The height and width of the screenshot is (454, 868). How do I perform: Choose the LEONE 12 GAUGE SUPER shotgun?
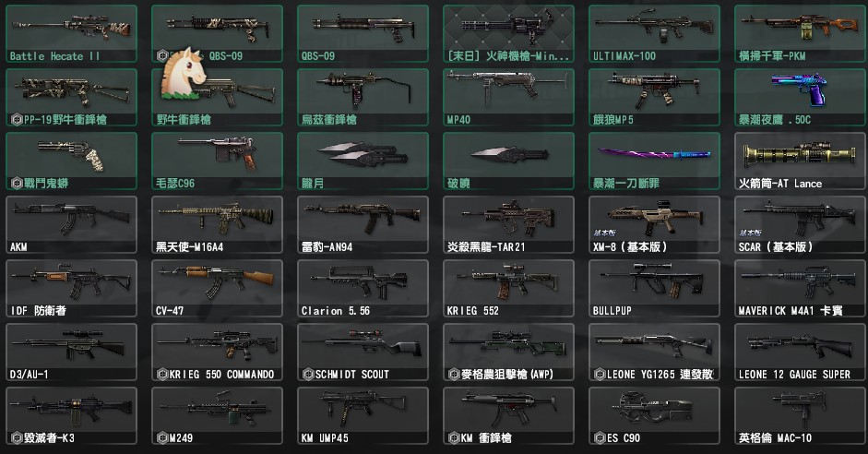click(x=800, y=352)
